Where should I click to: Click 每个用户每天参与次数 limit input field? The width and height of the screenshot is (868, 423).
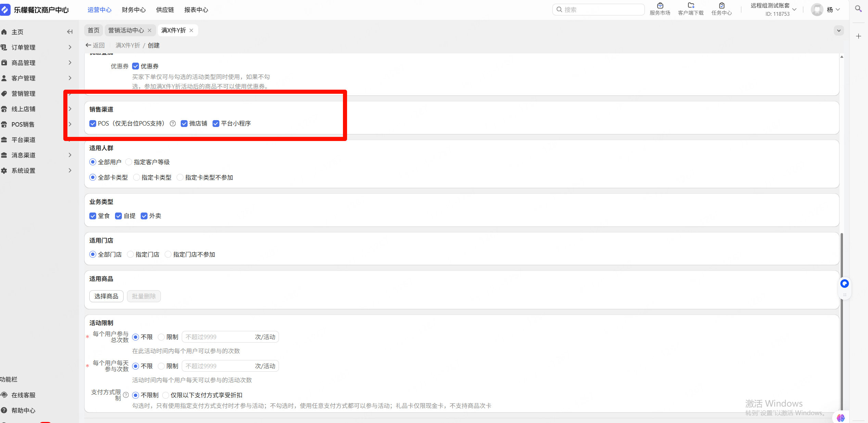[x=230, y=366]
